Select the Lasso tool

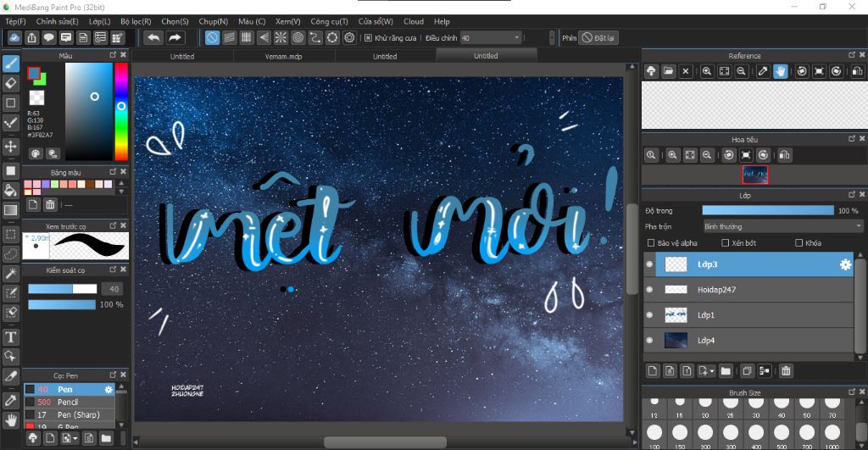pos(10,253)
